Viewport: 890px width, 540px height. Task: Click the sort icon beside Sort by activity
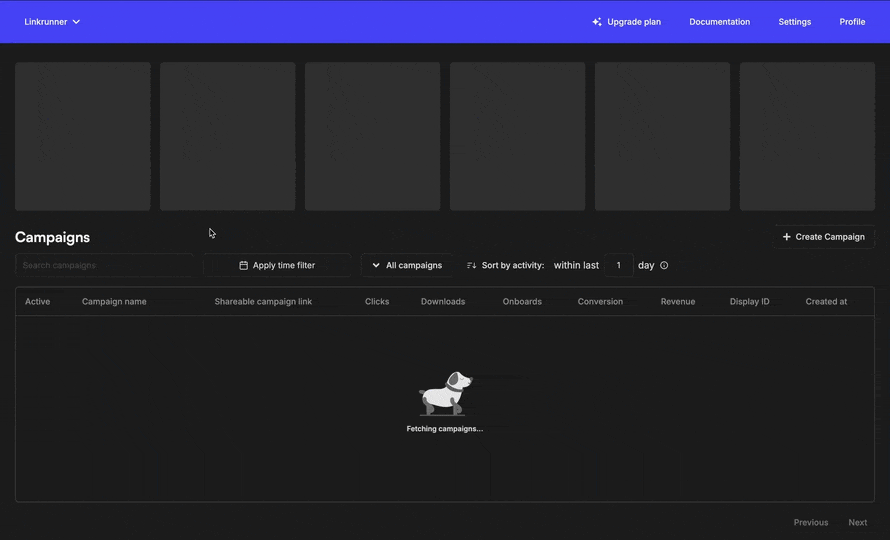click(x=471, y=266)
